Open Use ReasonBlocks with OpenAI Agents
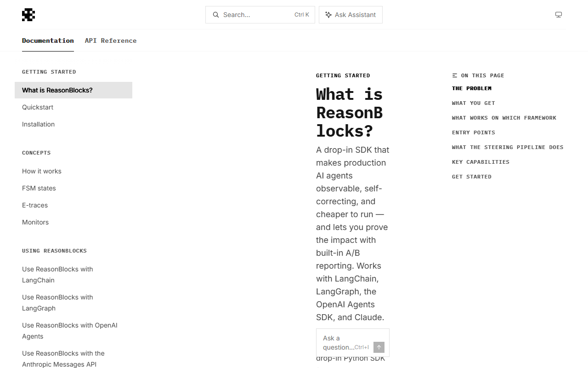The width and height of the screenshot is (588, 368). coord(73,331)
